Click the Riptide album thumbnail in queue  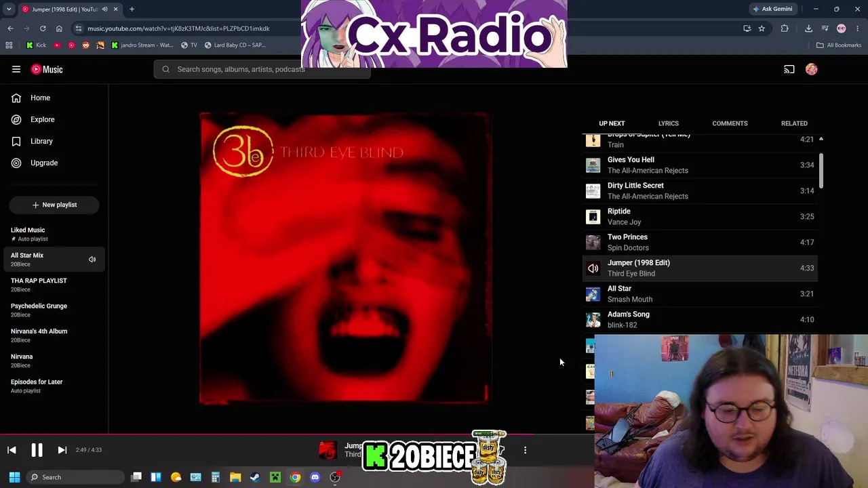[x=593, y=217]
